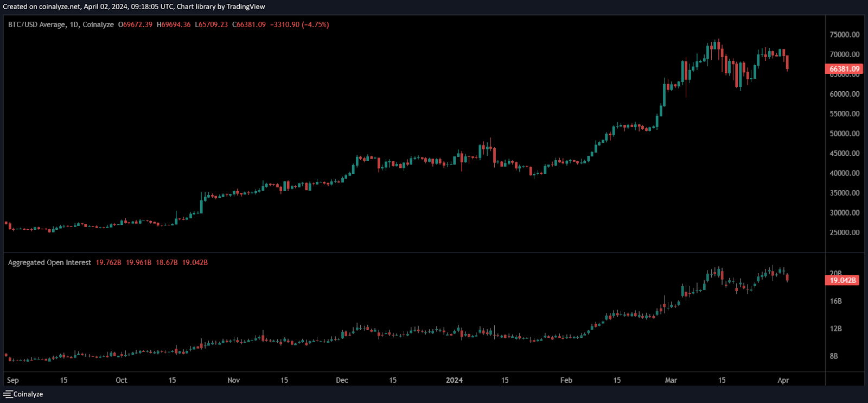The height and width of the screenshot is (403, 868).
Task: Click the Mar label on time axis
Action: pyautogui.click(x=671, y=380)
